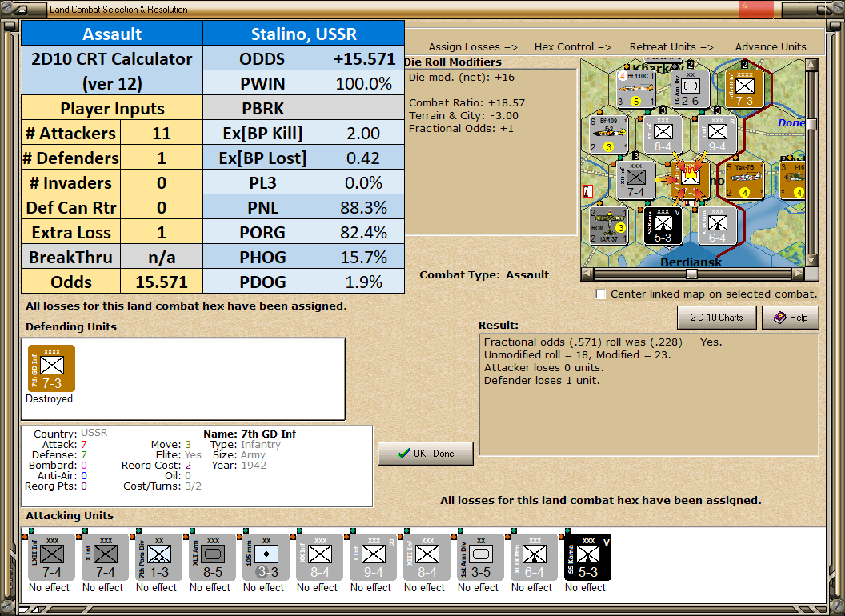
Task: Click Yak-7B air counter on map
Action: (x=744, y=180)
